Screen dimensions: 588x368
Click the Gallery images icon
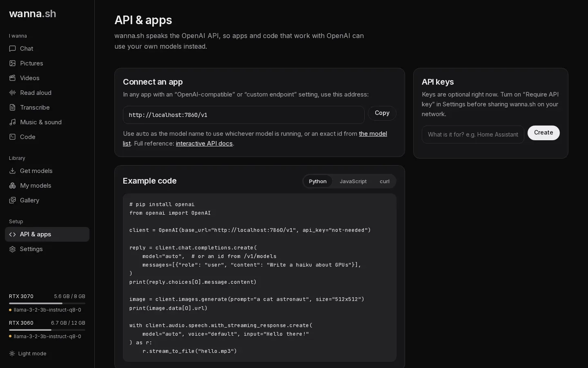point(12,200)
